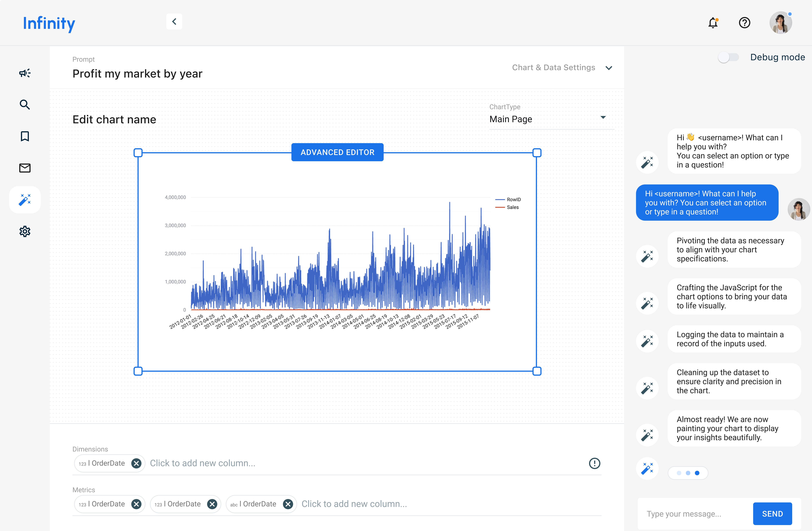
Task: Click the search icon in sidebar
Action: coord(24,104)
